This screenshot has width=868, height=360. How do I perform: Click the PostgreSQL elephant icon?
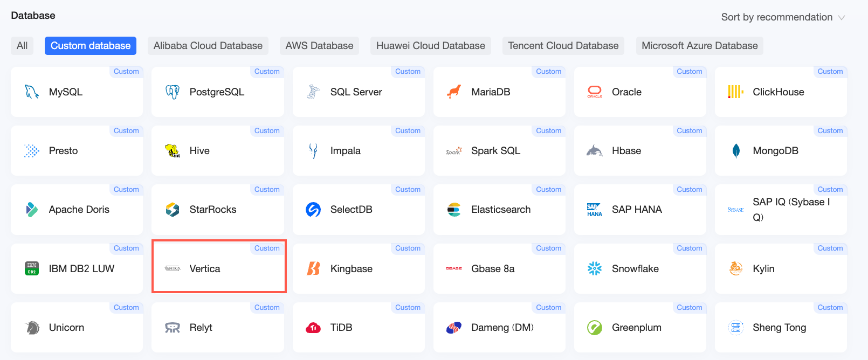pyautogui.click(x=173, y=92)
